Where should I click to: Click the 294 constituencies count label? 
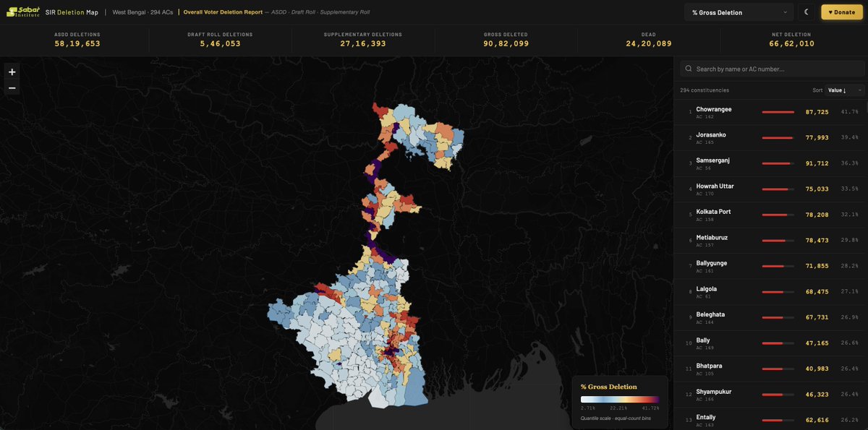pos(705,90)
